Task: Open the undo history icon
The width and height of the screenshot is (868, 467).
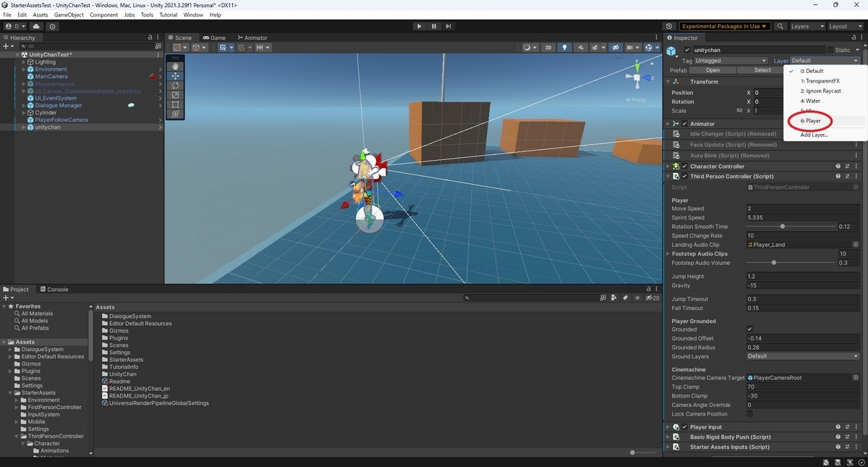Action: tap(668, 26)
